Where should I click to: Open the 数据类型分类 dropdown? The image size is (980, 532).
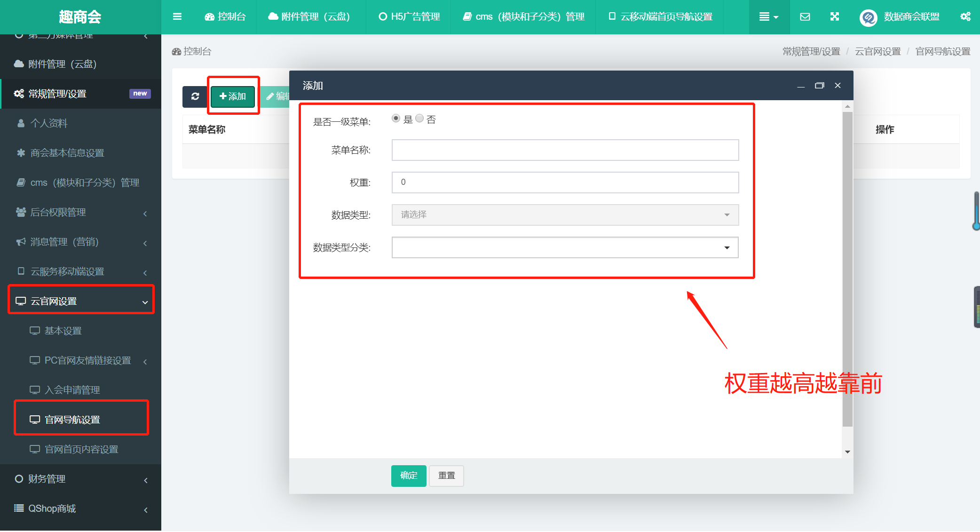coord(565,247)
